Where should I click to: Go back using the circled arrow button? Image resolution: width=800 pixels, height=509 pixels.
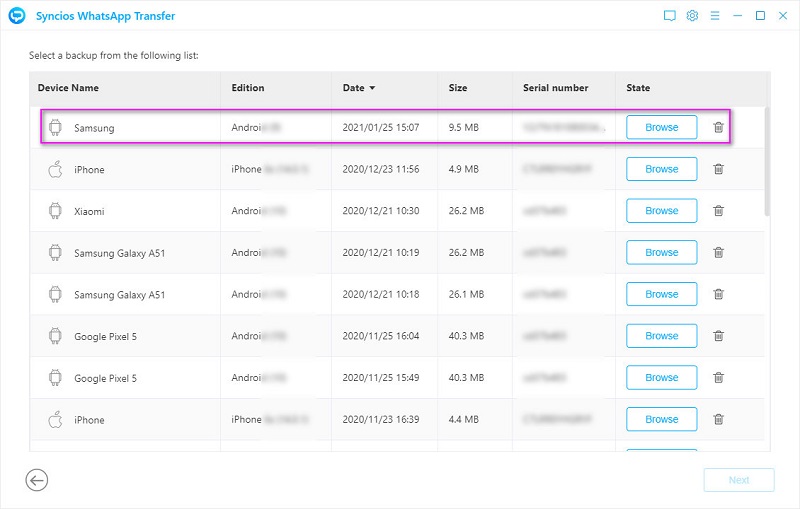pos(37,480)
